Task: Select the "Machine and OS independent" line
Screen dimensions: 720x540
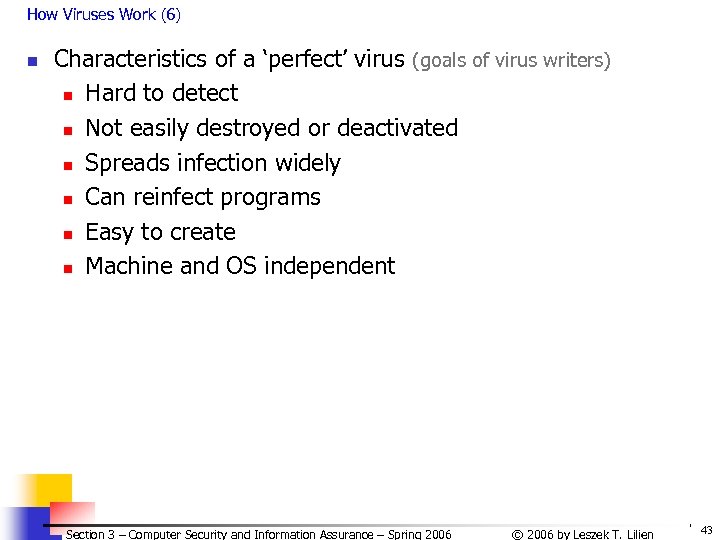Action: [x=240, y=266]
